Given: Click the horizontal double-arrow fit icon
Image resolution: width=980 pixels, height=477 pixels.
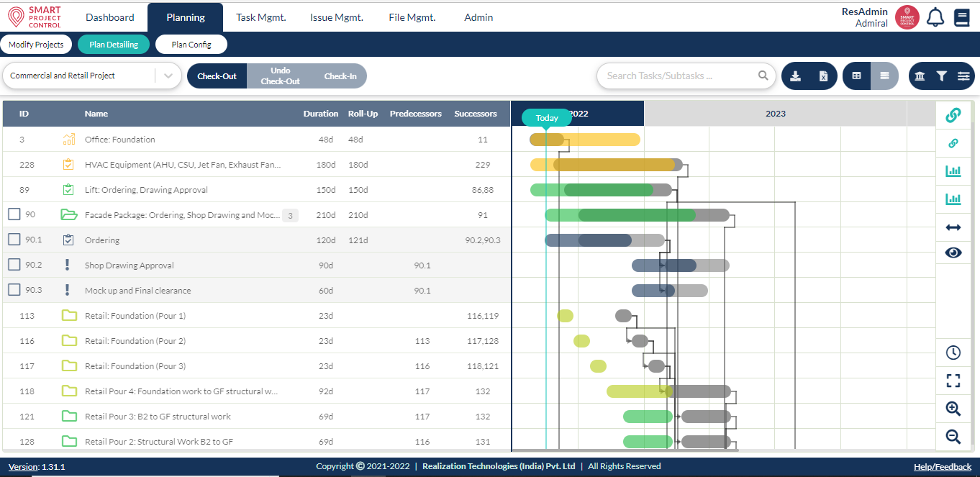Looking at the screenshot, I should point(953,227).
